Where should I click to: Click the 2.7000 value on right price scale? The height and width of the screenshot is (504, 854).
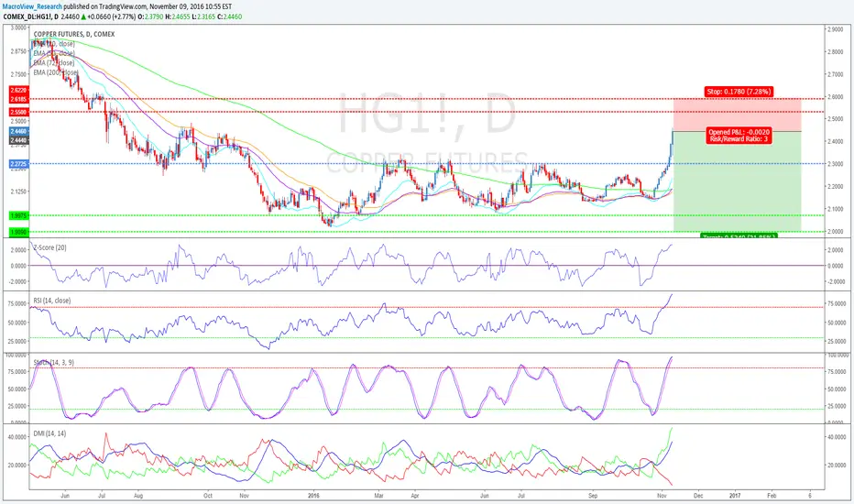[836, 73]
